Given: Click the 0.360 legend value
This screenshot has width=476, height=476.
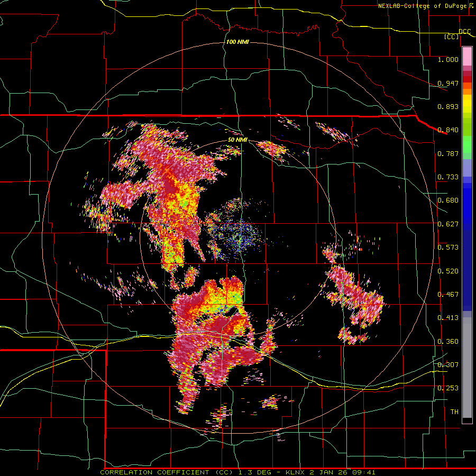Looking at the screenshot, I should 448,342.
